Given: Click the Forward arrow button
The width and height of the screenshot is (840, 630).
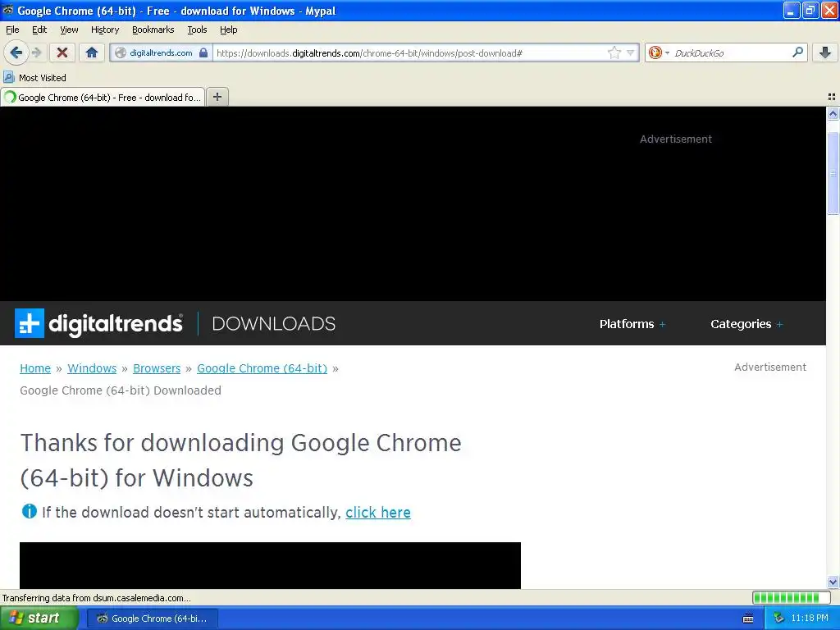Looking at the screenshot, I should click(x=36, y=52).
